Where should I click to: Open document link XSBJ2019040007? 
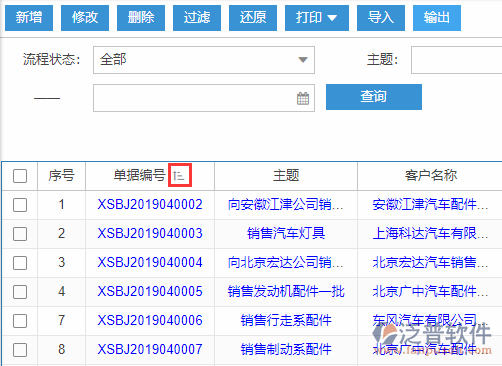[150, 349]
